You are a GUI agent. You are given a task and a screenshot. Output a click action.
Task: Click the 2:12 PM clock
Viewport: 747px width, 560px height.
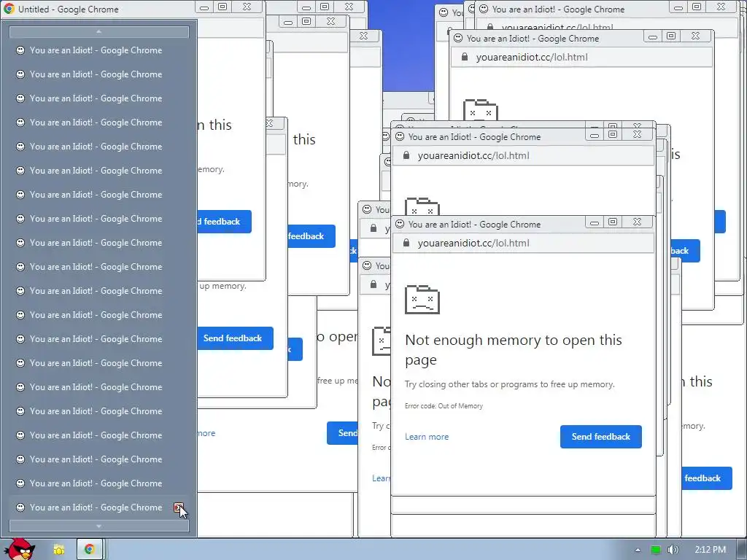tap(710, 550)
